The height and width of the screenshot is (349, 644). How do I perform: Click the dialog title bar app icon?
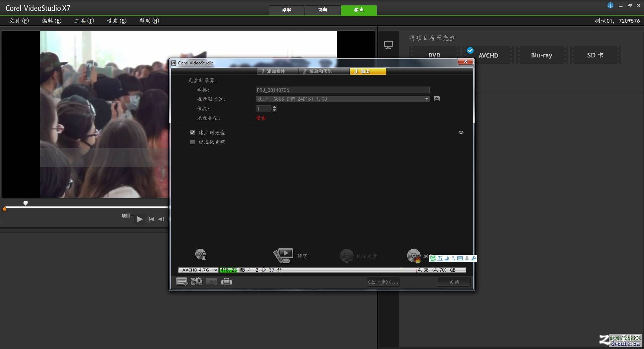[x=174, y=63]
